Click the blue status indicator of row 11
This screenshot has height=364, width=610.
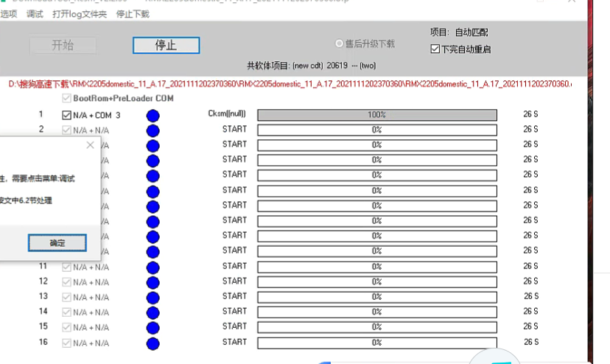click(153, 267)
